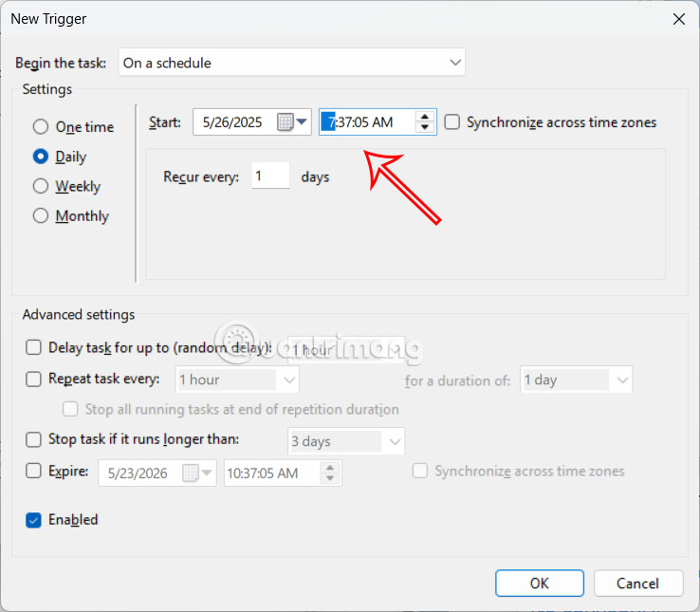Screen dimensions: 700x612
Task: Select the Monthly radio button
Action: 41,215
